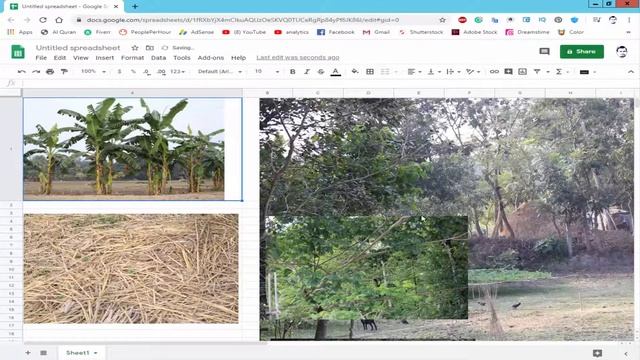The width and height of the screenshot is (640, 360).
Task: Insert a comment from toolbar
Action: [x=508, y=71]
